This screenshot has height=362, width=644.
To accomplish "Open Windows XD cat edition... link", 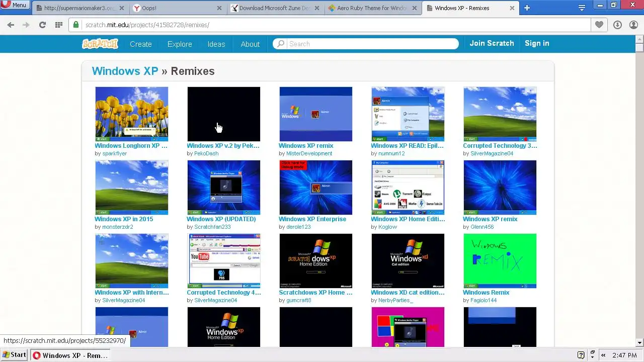I will (408, 293).
